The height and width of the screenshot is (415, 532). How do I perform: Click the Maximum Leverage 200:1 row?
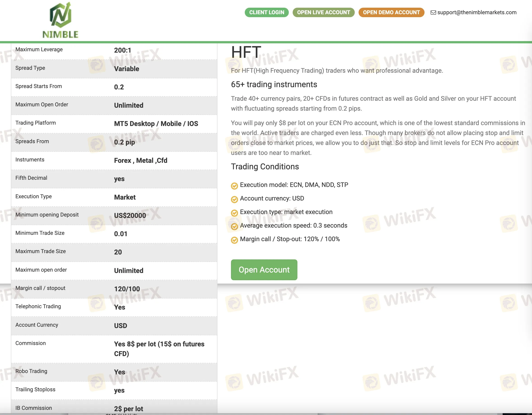[x=114, y=50]
